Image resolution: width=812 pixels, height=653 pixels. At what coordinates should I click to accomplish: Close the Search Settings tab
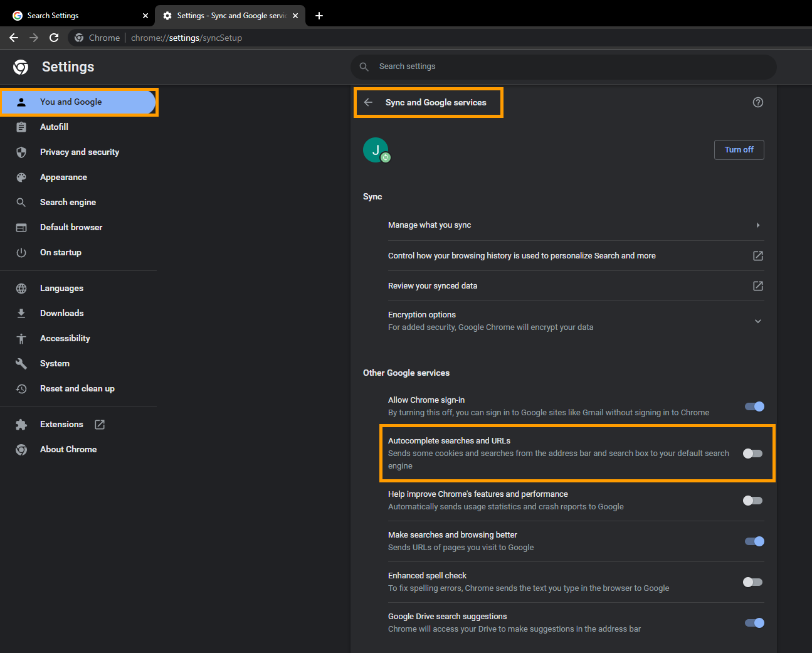pos(145,16)
